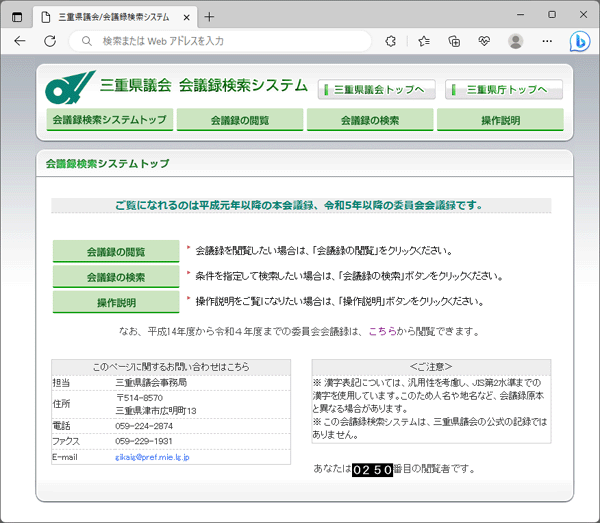Click the ＜ご注意＞ notice heading
600x523 pixels.
[431, 367]
